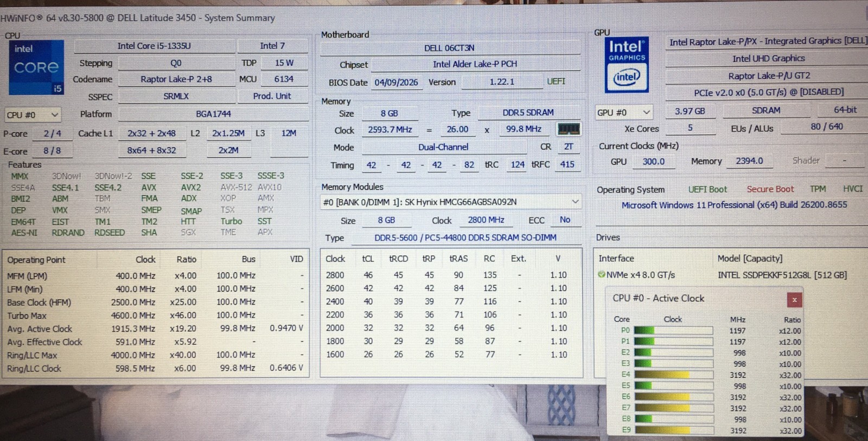Click GPU memory clock 2394.0
Image resolution: width=868 pixels, height=441 pixels.
[749, 161]
